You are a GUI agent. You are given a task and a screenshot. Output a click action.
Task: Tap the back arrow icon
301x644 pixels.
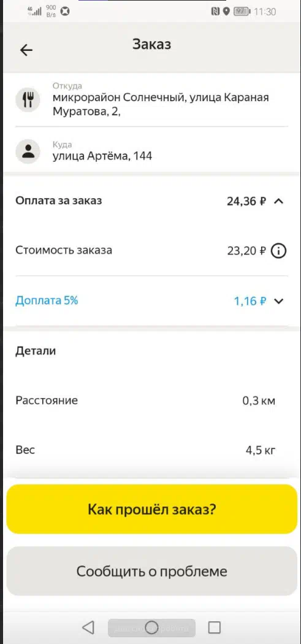[26, 50]
